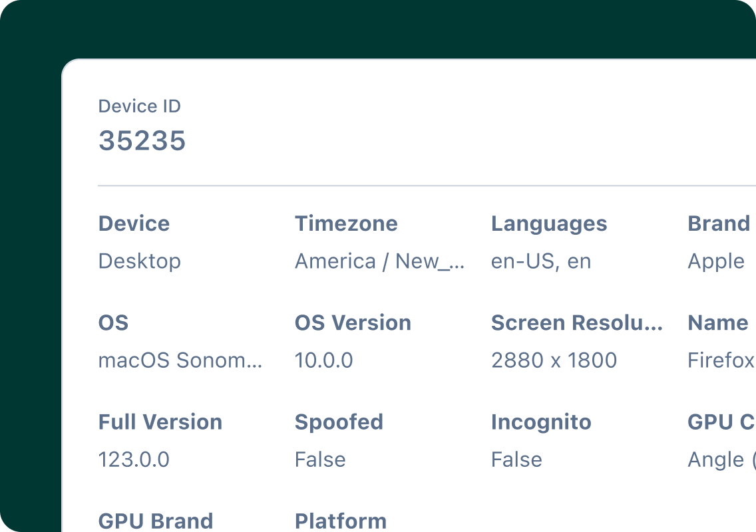The width and height of the screenshot is (756, 532).
Task: Select the 2880 x 1800 resolution value
Action: 554,360
